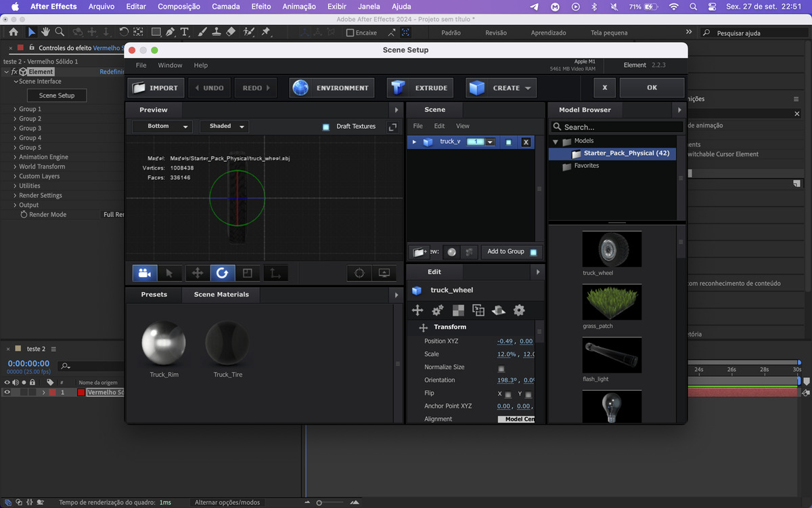Collapse the Models folder tree
The width and height of the screenshot is (812, 508).
556,142
